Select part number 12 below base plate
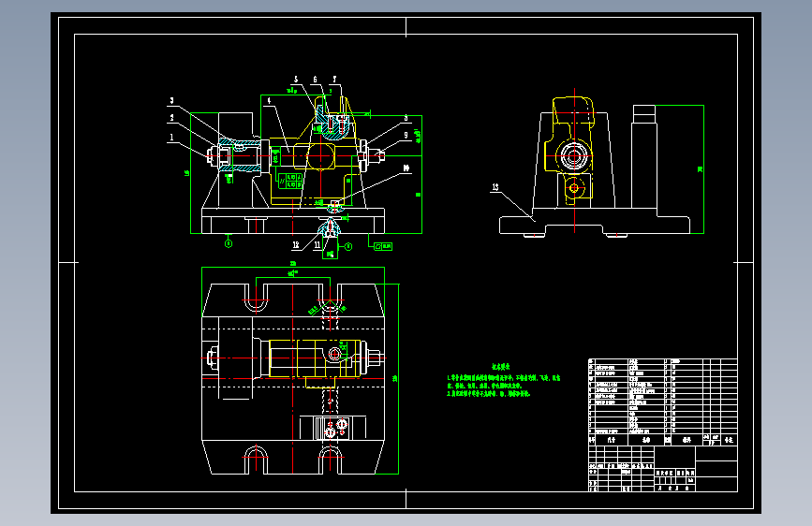Screen dimensions: 812x526 click(296, 245)
